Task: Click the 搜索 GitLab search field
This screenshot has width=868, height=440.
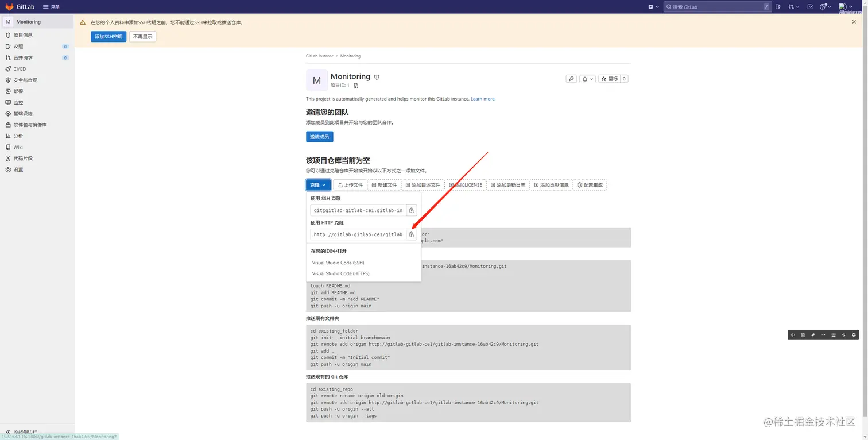Action: click(x=718, y=7)
